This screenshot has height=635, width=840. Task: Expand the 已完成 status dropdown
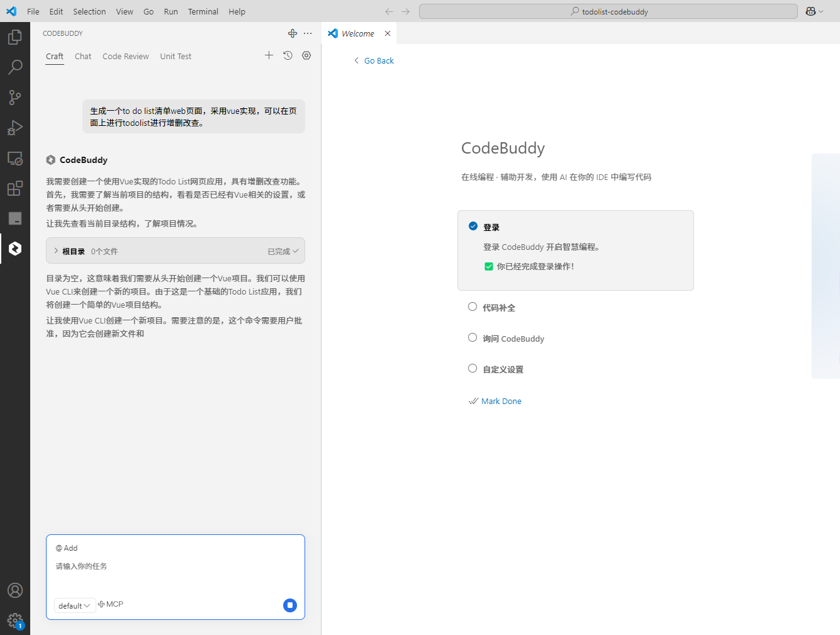[x=283, y=251]
